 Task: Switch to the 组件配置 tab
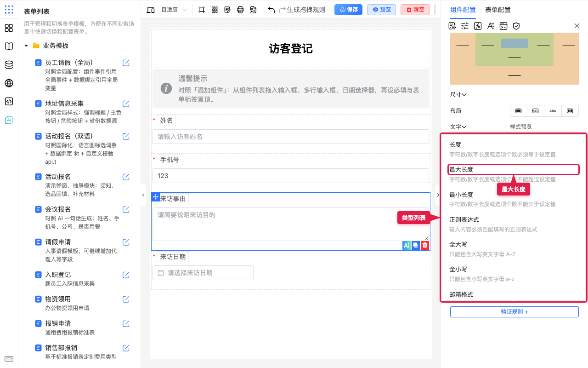pos(463,10)
